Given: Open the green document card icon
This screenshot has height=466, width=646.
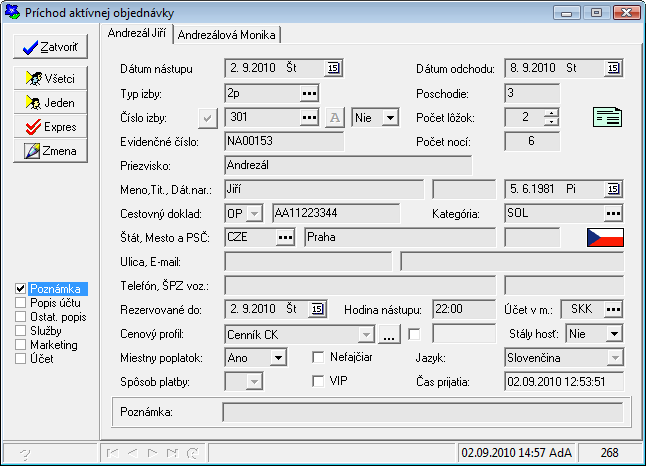Looking at the screenshot, I should [x=607, y=117].
